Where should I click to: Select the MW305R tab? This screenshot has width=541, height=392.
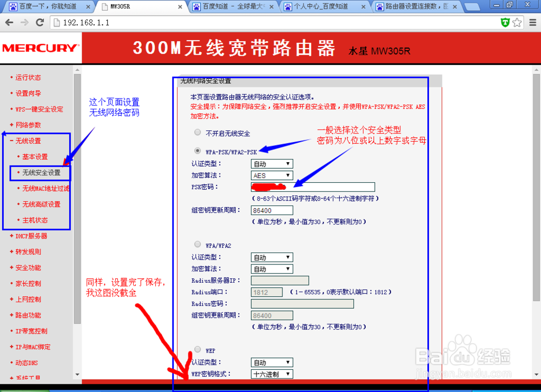coord(141,6)
